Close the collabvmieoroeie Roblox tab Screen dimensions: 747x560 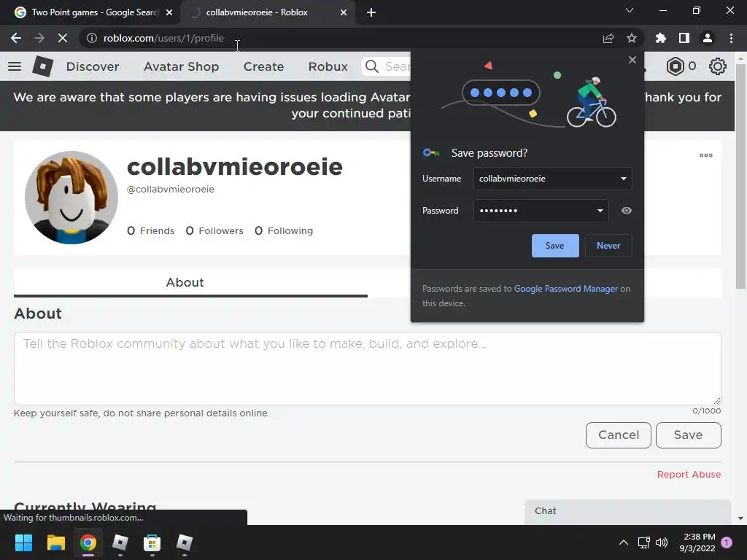click(344, 12)
